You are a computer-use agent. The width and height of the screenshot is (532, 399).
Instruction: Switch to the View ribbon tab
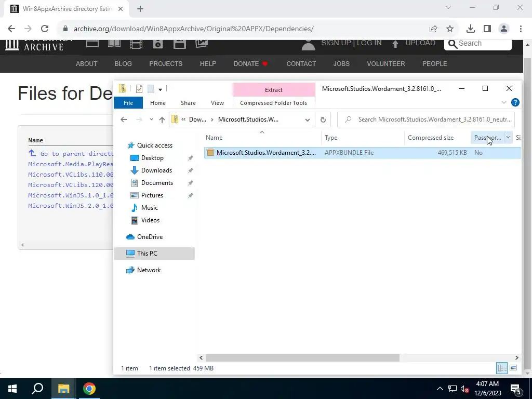point(217,103)
